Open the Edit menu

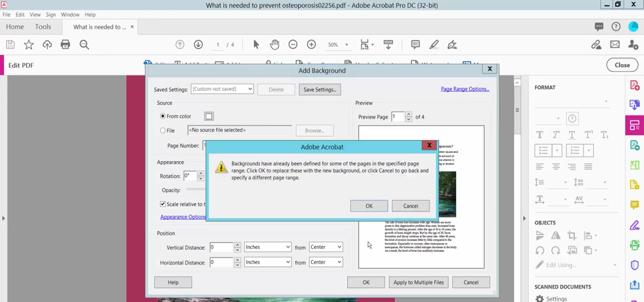click(20, 14)
